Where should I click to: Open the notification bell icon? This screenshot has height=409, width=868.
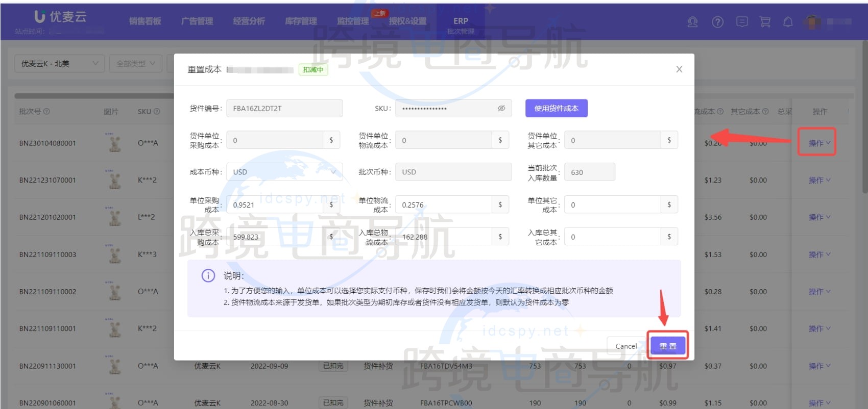[788, 22]
